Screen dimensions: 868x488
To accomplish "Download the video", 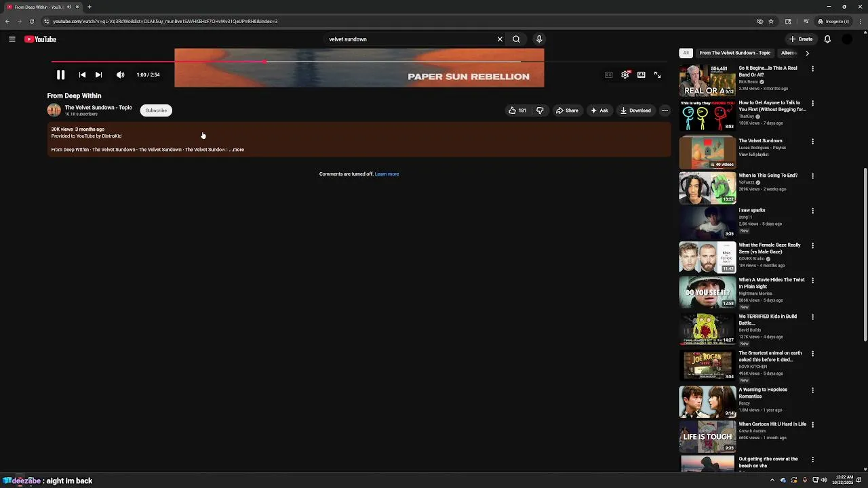I will (636, 110).
